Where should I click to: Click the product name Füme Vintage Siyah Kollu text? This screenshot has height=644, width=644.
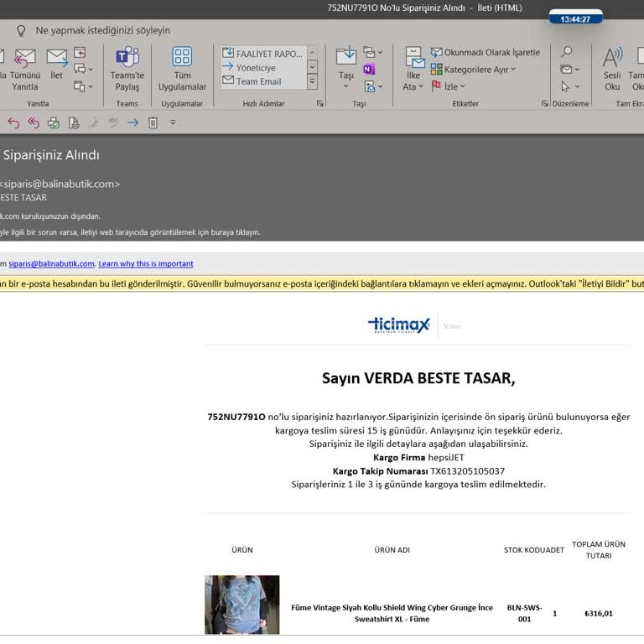392,613
